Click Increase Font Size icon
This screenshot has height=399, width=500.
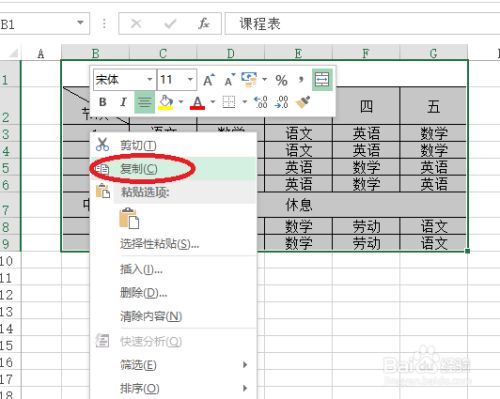(209, 80)
